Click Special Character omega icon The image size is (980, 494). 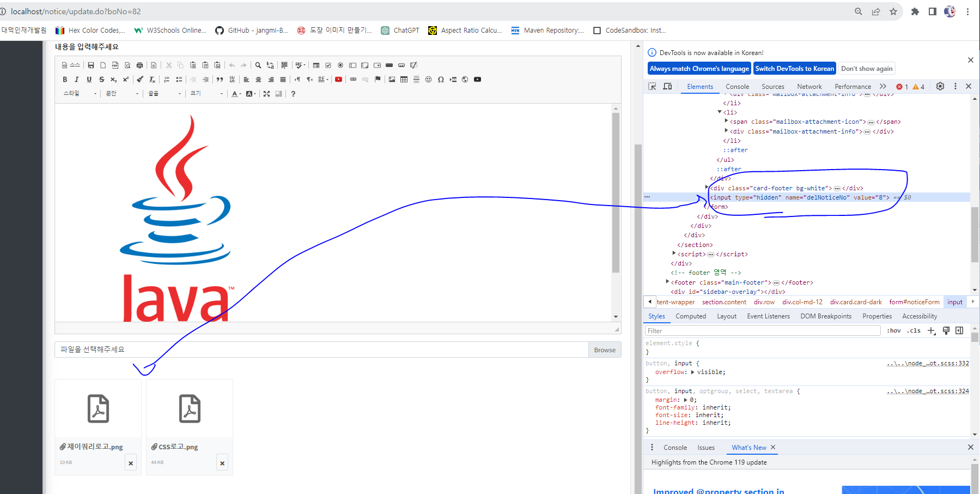(x=441, y=80)
